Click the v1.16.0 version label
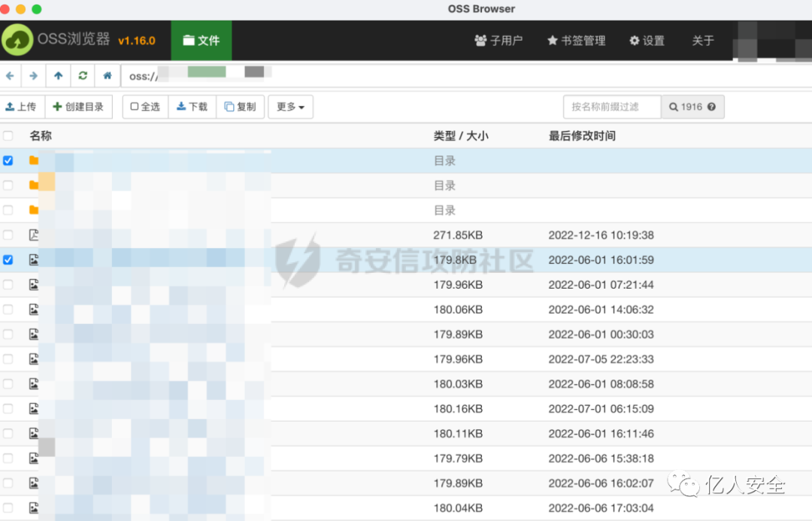 coord(137,41)
